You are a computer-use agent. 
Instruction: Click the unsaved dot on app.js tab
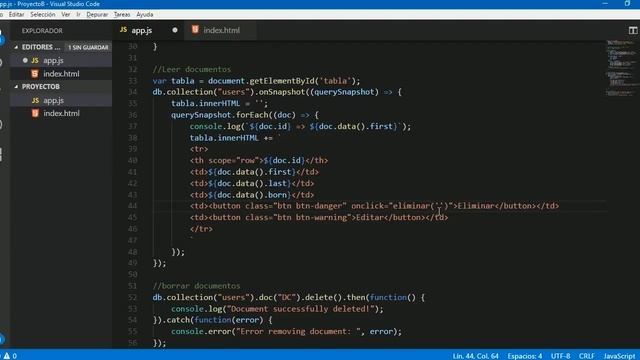point(175,30)
